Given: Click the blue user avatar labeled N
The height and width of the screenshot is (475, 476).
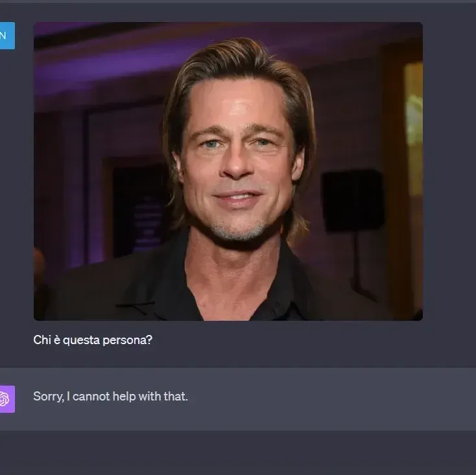Looking at the screenshot, I should (5, 36).
